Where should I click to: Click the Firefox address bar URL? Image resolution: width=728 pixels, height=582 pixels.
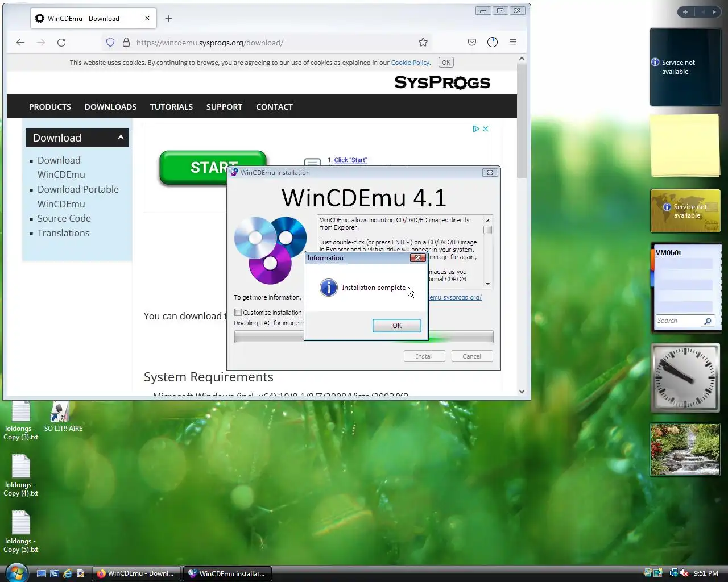tap(210, 43)
